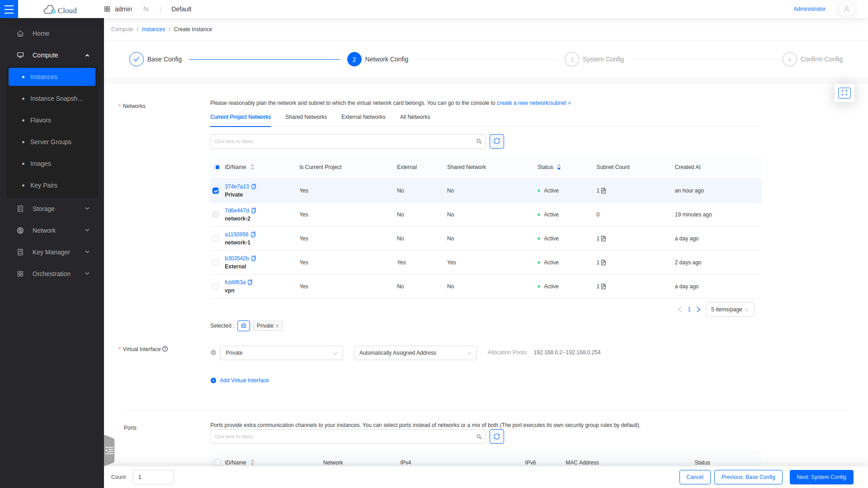Switch to Shared Networks tab

[x=306, y=117]
